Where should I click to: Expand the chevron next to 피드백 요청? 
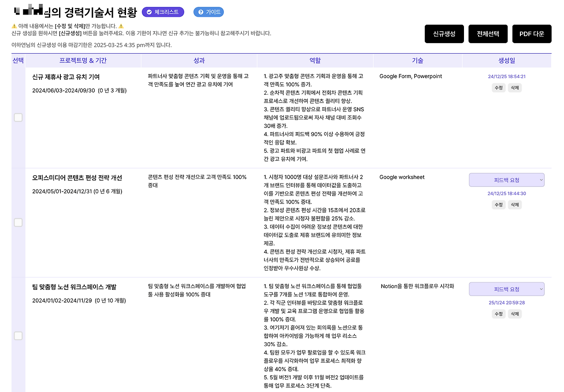541,180
